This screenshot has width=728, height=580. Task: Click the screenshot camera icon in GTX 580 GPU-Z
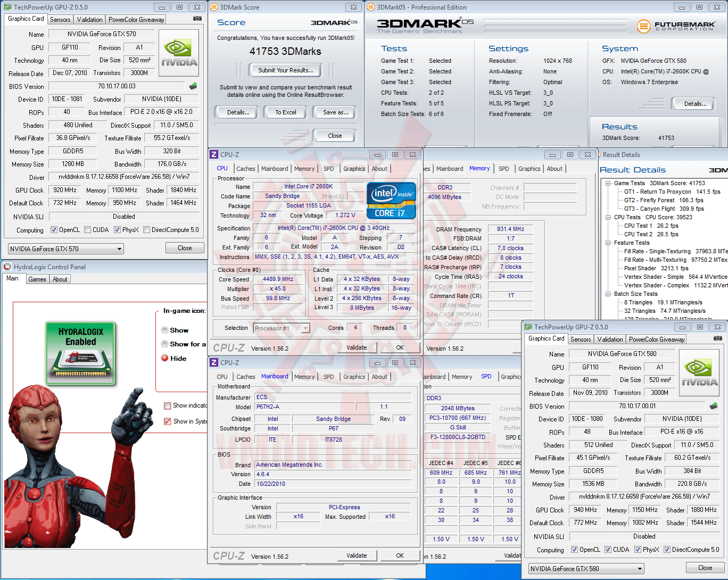[718, 338]
